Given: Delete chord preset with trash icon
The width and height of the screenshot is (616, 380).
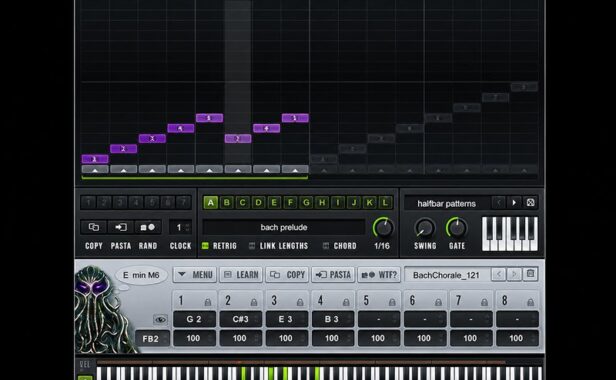Looking at the screenshot, I should (530, 274).
